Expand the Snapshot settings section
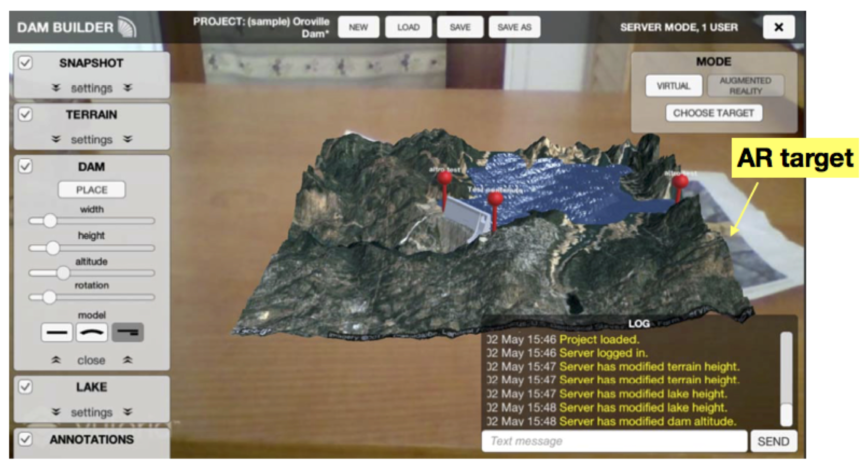The width and height of the screenshot is (868, 470). pos(92,88)
